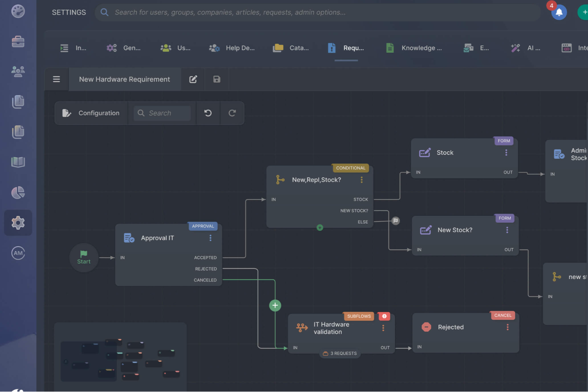Click the book knowledge icon in sidebar
This screenshot has height=392, width=588.
click(x=18, y=162)
